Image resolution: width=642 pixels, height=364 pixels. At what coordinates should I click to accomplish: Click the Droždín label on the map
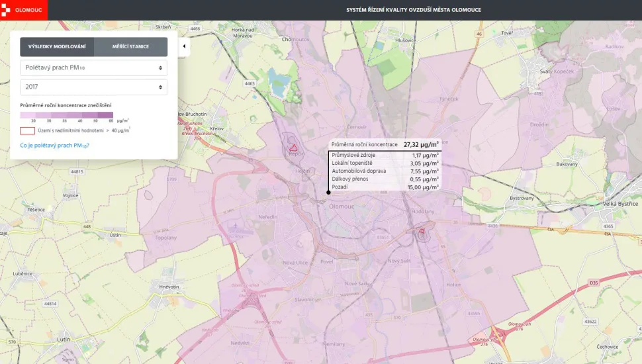[x=539, y=124]
